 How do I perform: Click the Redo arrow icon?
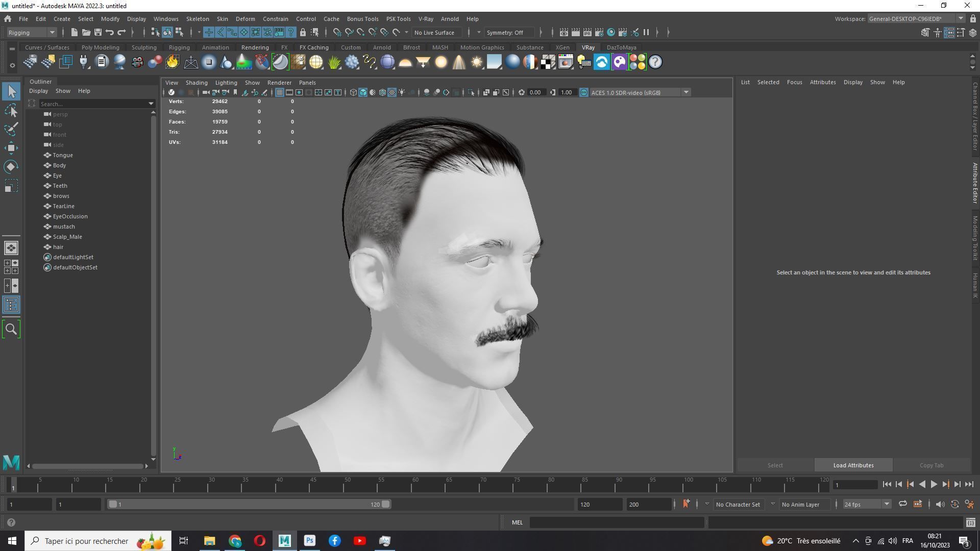pos(121,33)
